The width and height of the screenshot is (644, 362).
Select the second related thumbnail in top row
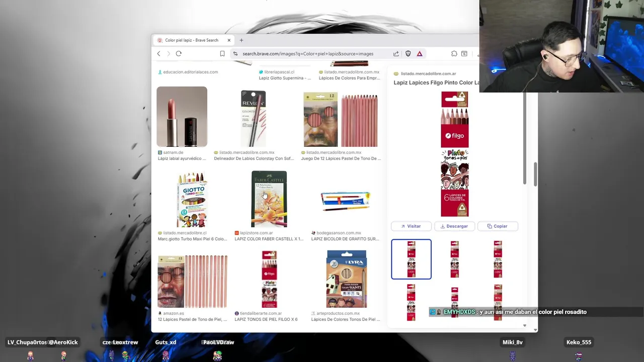point(454,259)
